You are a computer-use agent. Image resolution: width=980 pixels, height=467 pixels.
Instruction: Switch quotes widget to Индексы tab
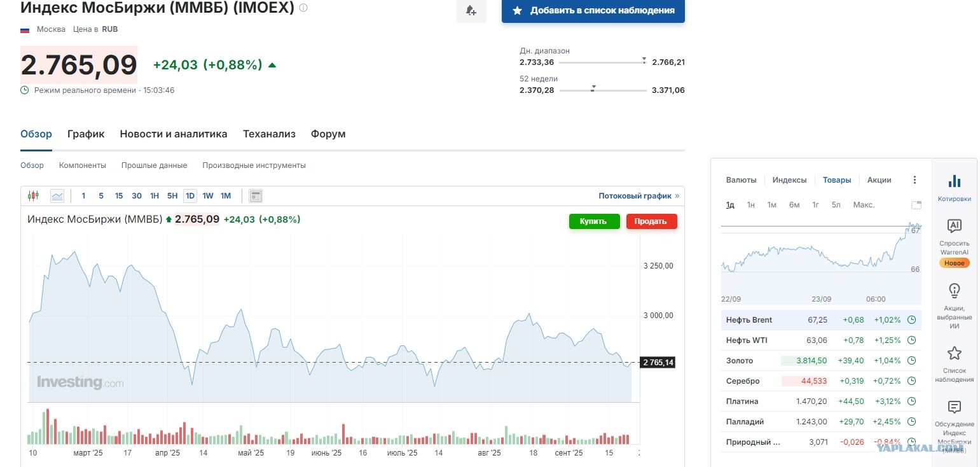click(x=790, y=180)
